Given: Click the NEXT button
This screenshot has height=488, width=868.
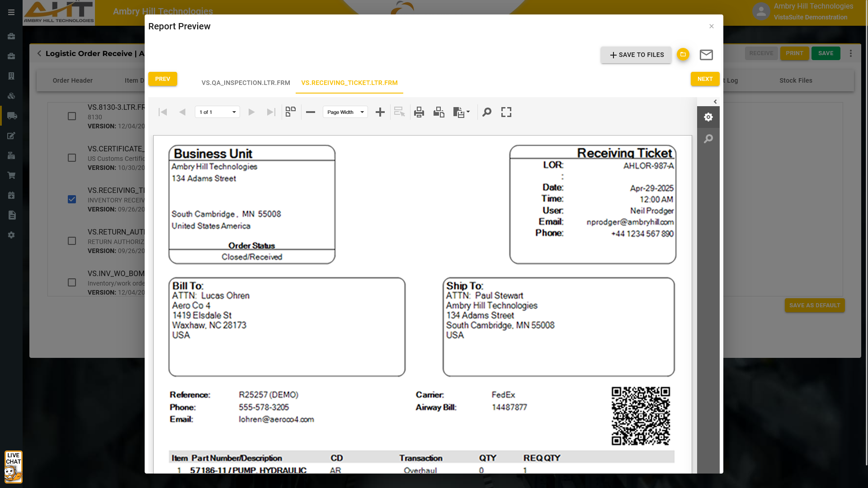Looking at the screenshot, I should point(705,79).
